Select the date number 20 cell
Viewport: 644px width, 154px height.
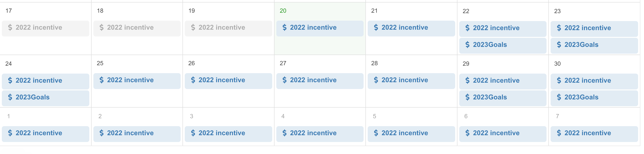pos(283,11)
